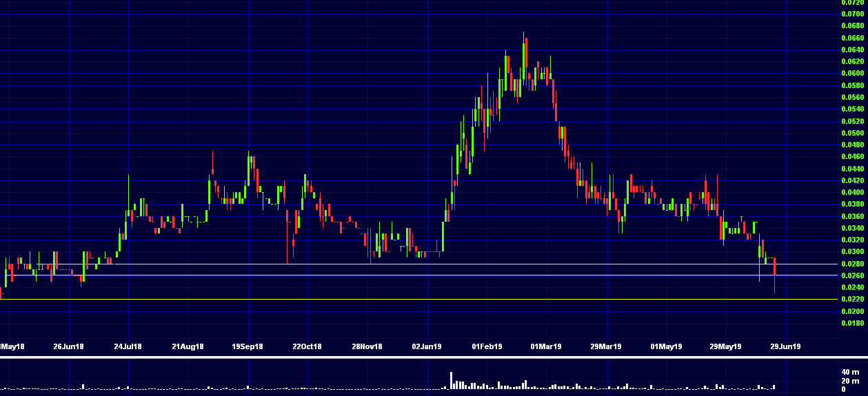Select the 0.0440 price axis value
Screen dimensions: 868x396
pos(853,169)
